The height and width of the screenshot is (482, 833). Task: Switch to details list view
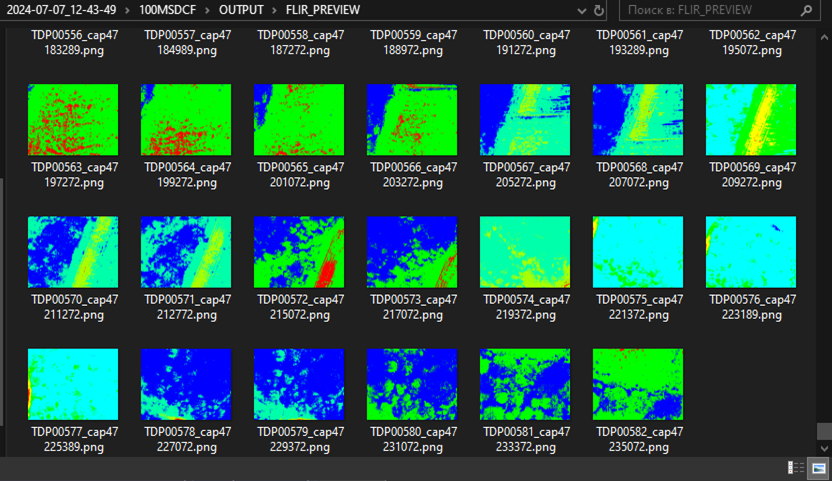795,468
